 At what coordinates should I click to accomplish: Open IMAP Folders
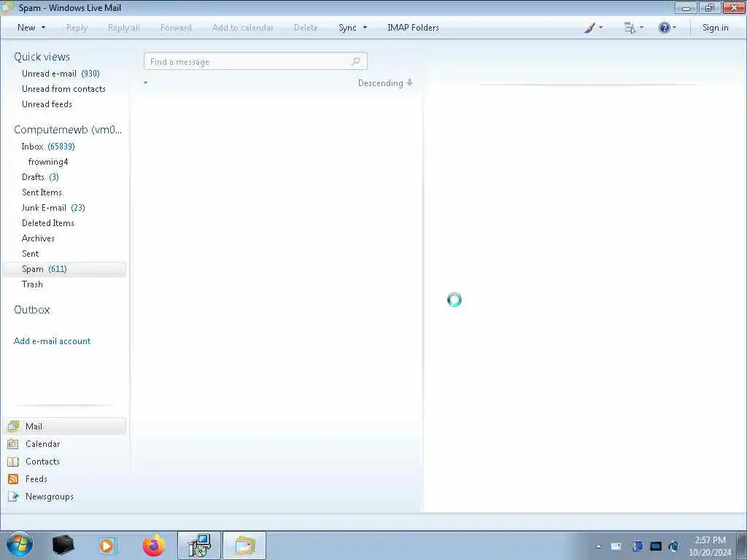[x=413, y=28]
